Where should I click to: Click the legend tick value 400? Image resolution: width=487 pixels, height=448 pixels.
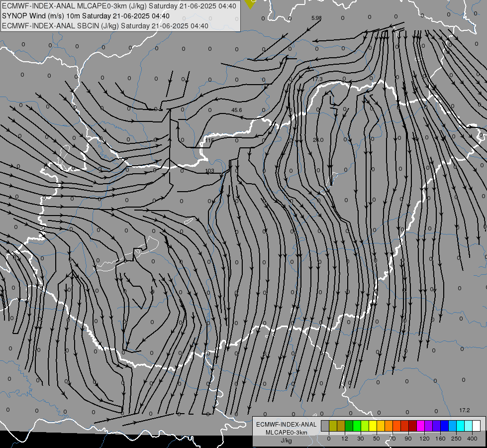pos(472,439)
